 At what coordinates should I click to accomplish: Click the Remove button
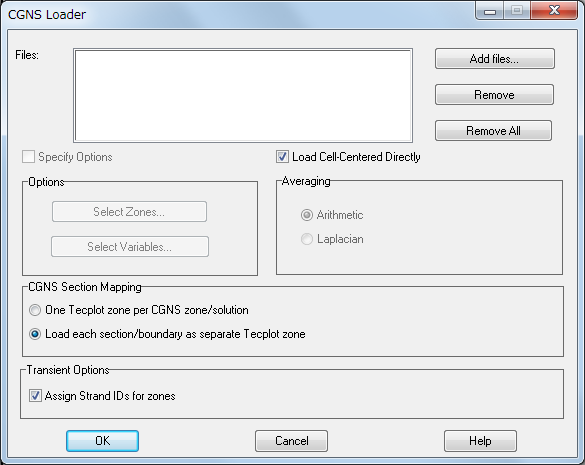pyautogui.click(x=494, y=94)
